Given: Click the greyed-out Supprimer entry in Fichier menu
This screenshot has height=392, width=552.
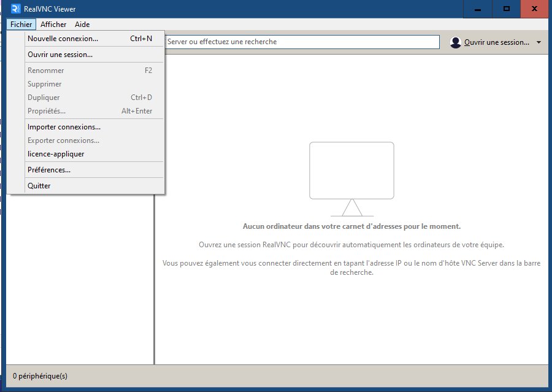Looking at the screenshot, I should coord(94,84).
